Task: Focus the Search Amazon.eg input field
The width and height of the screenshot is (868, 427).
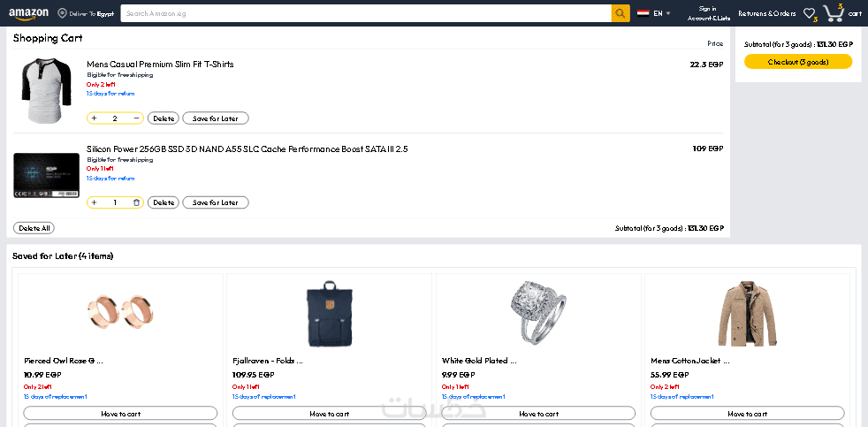Action: coord(366,14)
